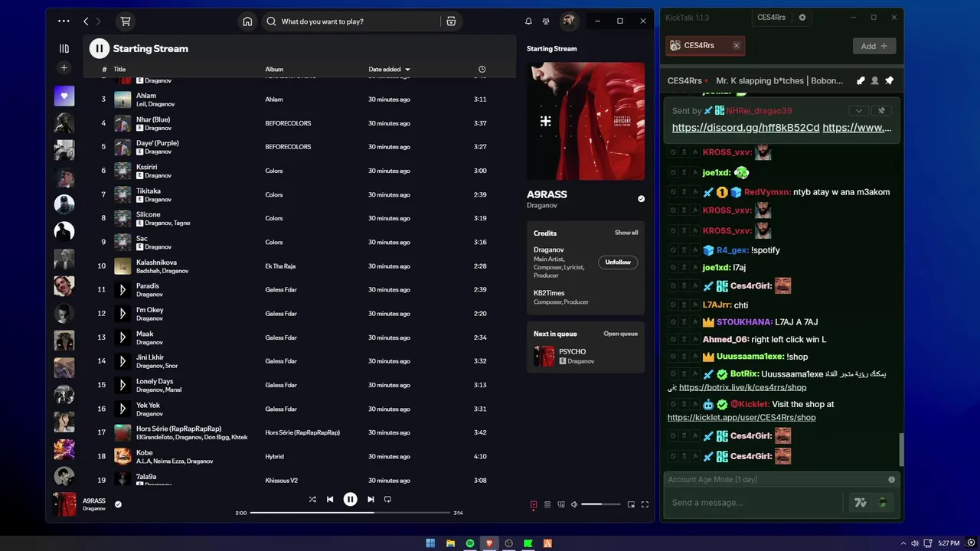Go back in Spotify navigation
Image resolution: width=980 pixels, height=551 pixels.
[86, 21]
